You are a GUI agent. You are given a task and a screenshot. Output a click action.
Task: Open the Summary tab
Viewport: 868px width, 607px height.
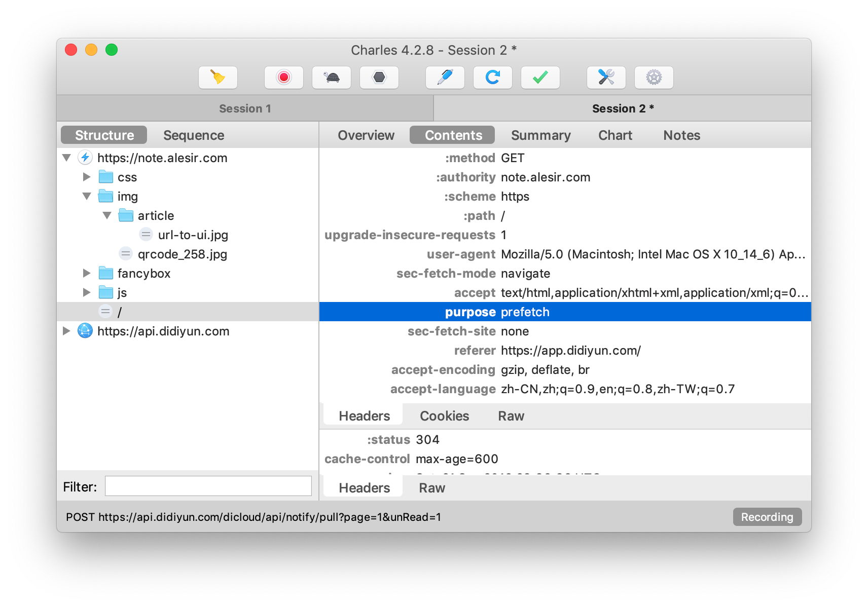pyautogui.click(x=540, y=135)
